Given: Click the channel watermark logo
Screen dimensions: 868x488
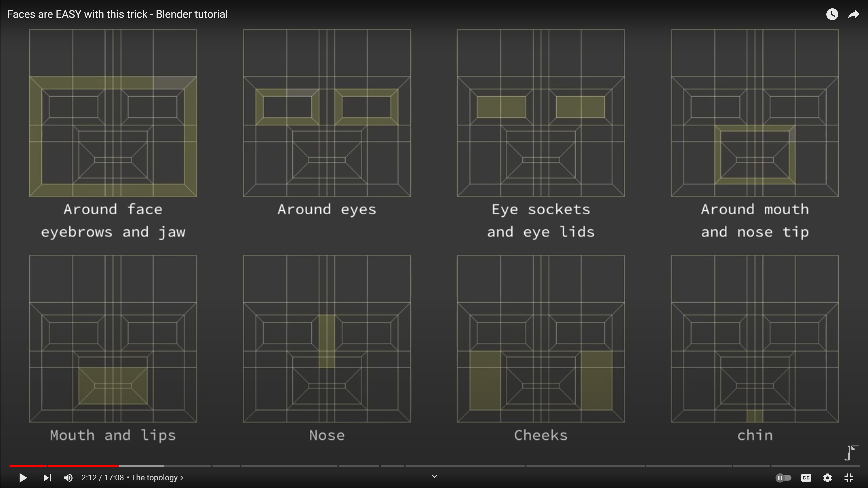Looking at the screenshot, I should pyautogui.click(x=851, y=453).
